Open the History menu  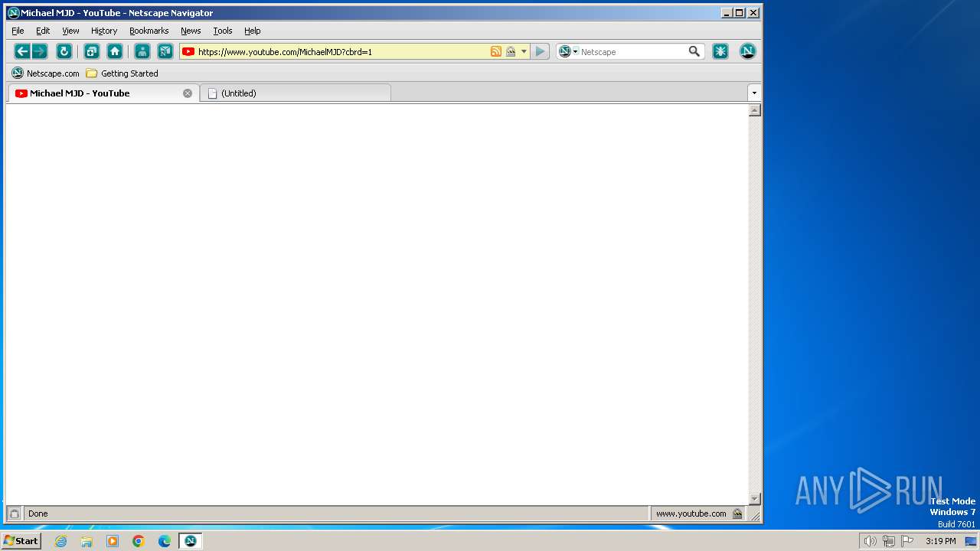click(x=104, y=31)
